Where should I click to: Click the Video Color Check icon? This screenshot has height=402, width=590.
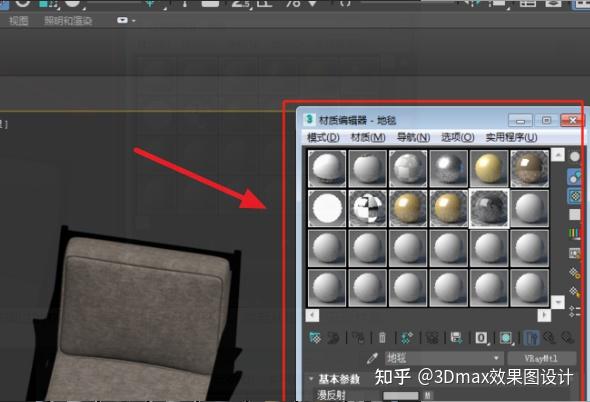pyautogui.click(x=574, y=233)
